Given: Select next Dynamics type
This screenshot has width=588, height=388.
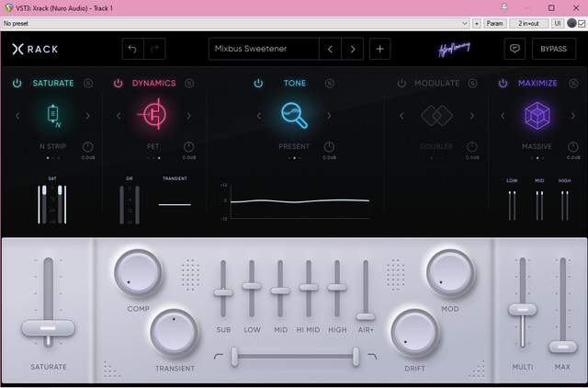Looking at the screenshot, I should click(x=188, y=116).
